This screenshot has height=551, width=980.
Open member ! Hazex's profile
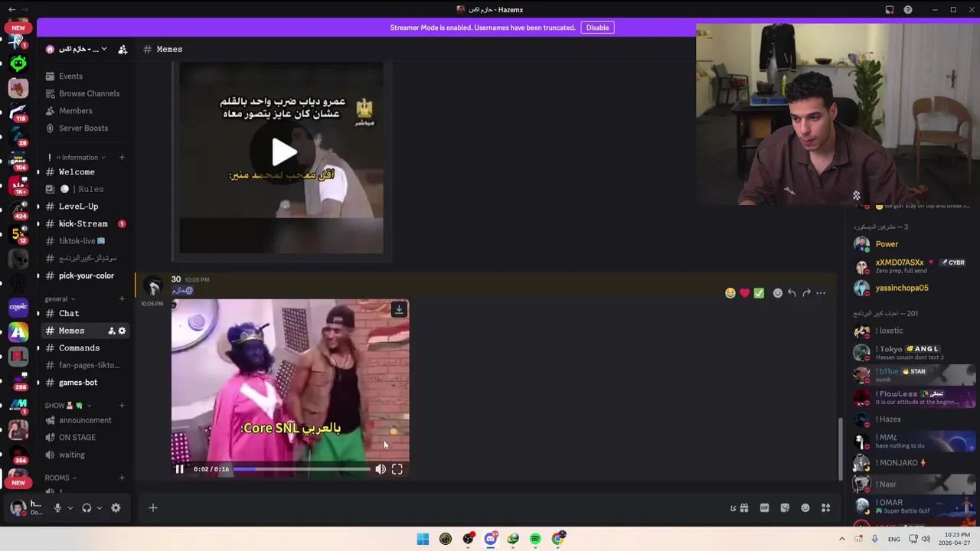click(913, 419)
